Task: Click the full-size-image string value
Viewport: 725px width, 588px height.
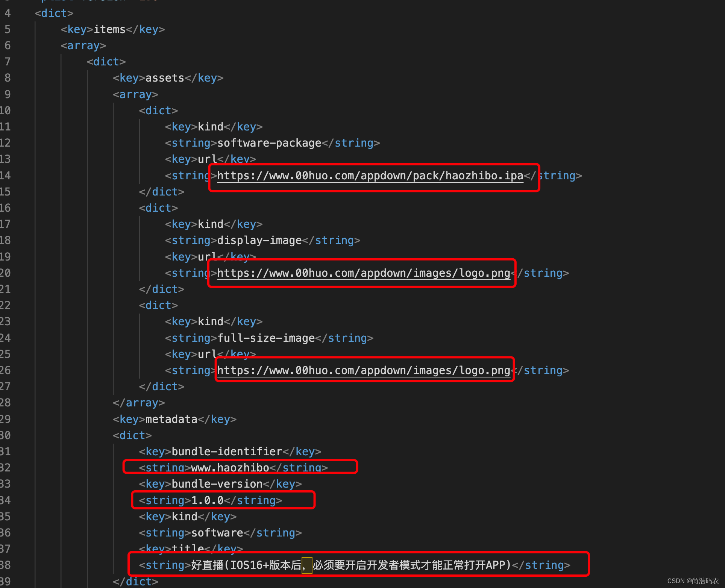Action: (266, 338)
